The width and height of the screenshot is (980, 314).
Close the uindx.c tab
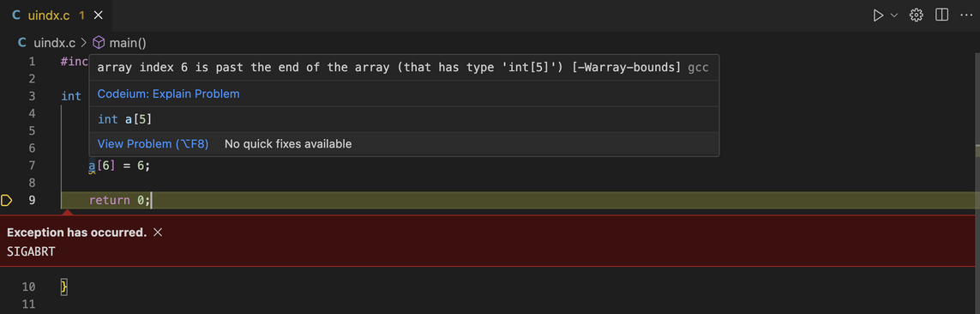point(98,15)
